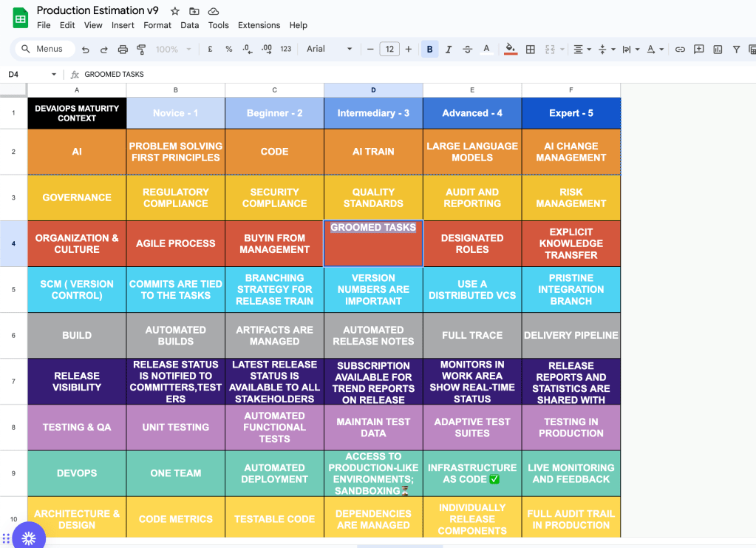Toggle italic formatting
The image size is (756, 548).
449,50
